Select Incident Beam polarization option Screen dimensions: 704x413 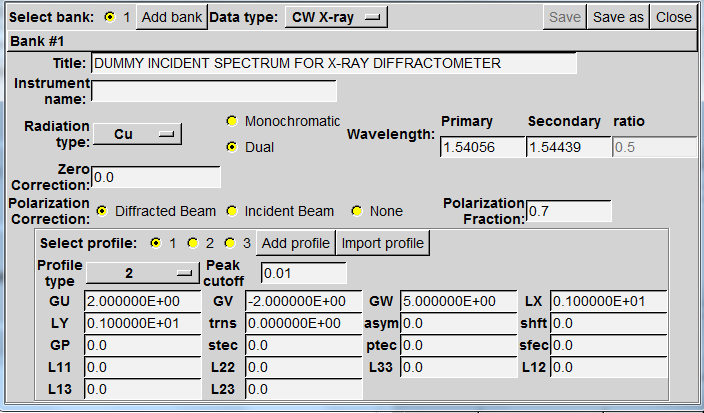pos(232,211)
